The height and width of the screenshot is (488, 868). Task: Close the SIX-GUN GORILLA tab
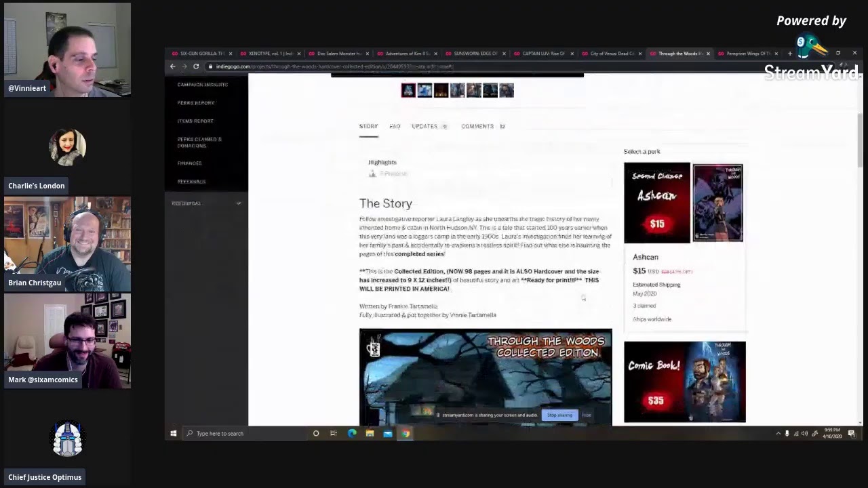coord(231,54)
